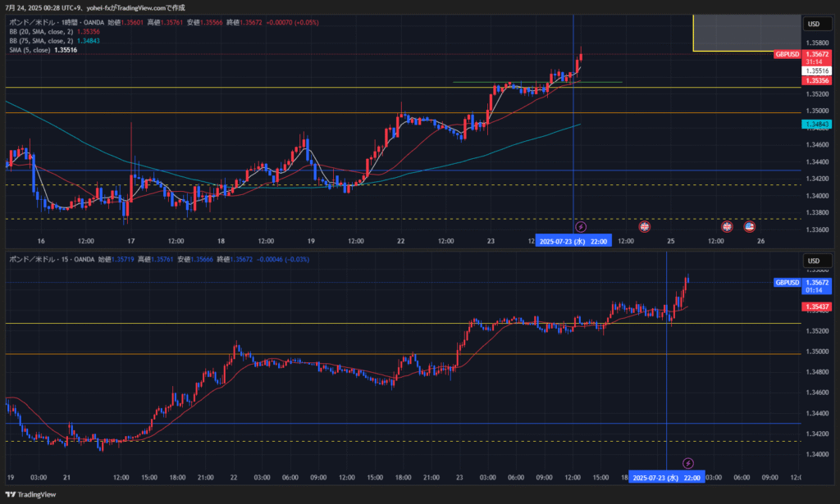
Task: Select the BB (75, SMA, close, 2) indicator legend
Action: click(x=41, y=40)
